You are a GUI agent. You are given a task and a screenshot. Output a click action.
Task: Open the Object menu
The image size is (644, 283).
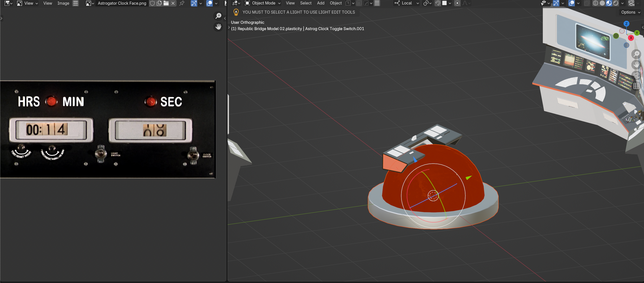click(336, 3)
